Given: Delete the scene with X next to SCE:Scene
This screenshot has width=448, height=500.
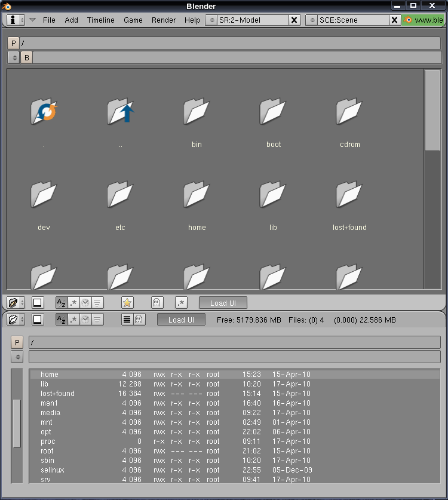Looking at the screenshot, I should pyautogui.click(x=394, y=20).
